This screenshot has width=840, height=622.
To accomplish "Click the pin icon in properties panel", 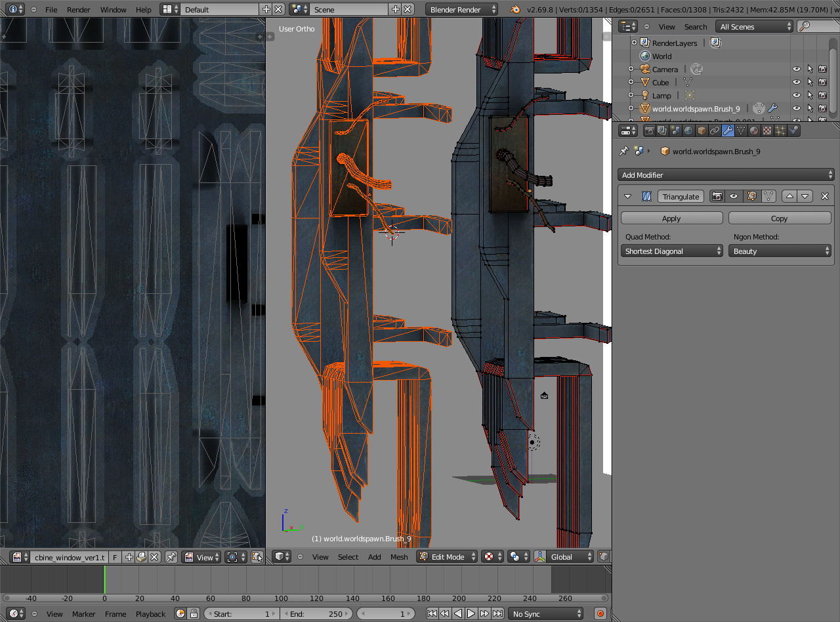I will tap(624, 151).
